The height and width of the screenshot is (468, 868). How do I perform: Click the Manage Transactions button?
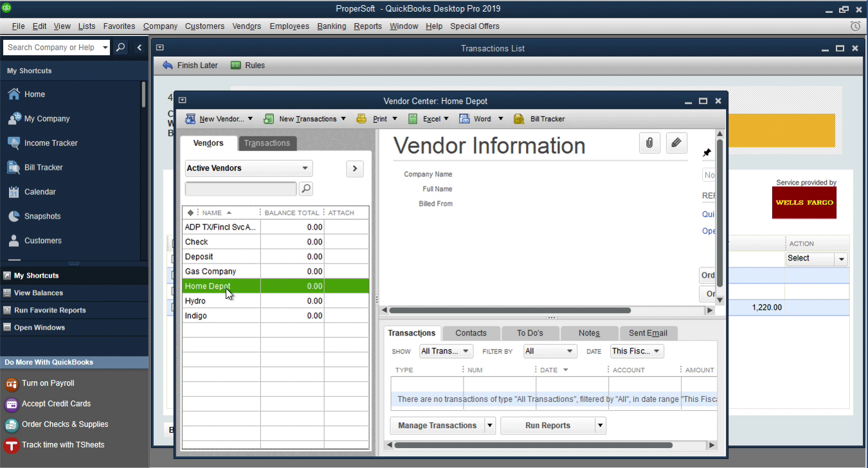click(x=437, y=426)
